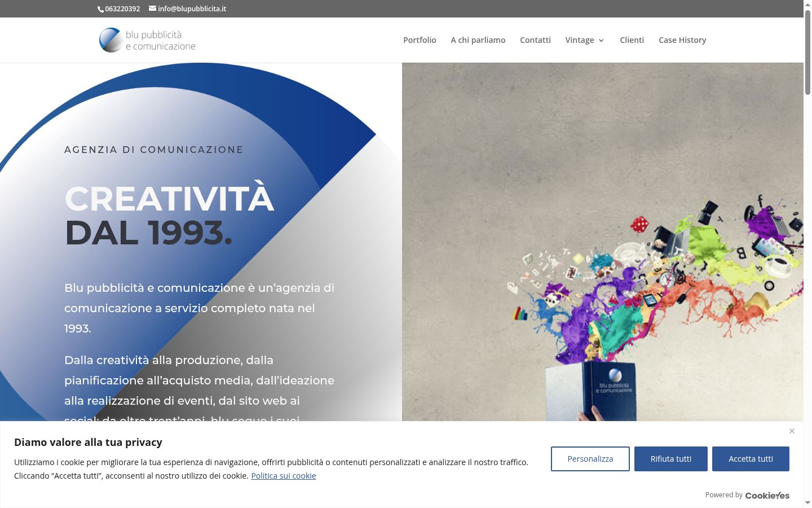Click Accetta tutti button
Screen dimensions: 812x508
pyautogui.click(x=751, y=459)
